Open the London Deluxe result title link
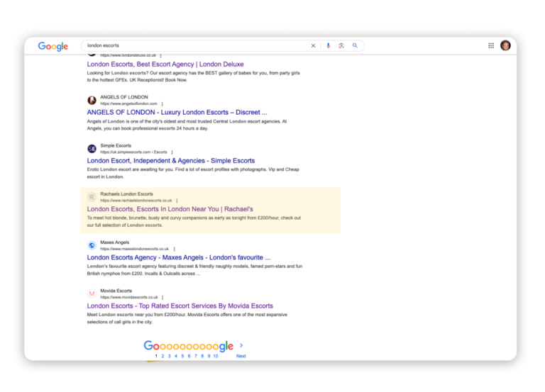Image resolution: width=545 pixels, height=392 pixels. pyautogui.click(x=165, y=65)
